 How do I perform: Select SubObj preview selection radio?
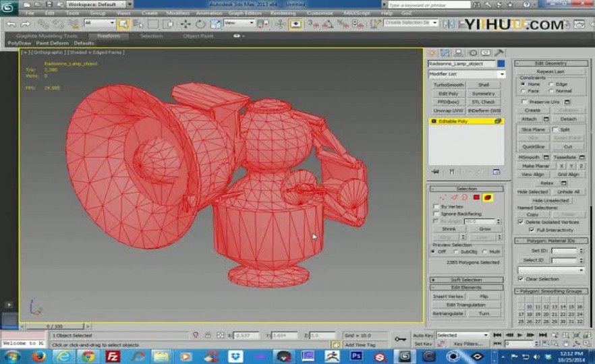pyautogui.click(x=456, y=252)
